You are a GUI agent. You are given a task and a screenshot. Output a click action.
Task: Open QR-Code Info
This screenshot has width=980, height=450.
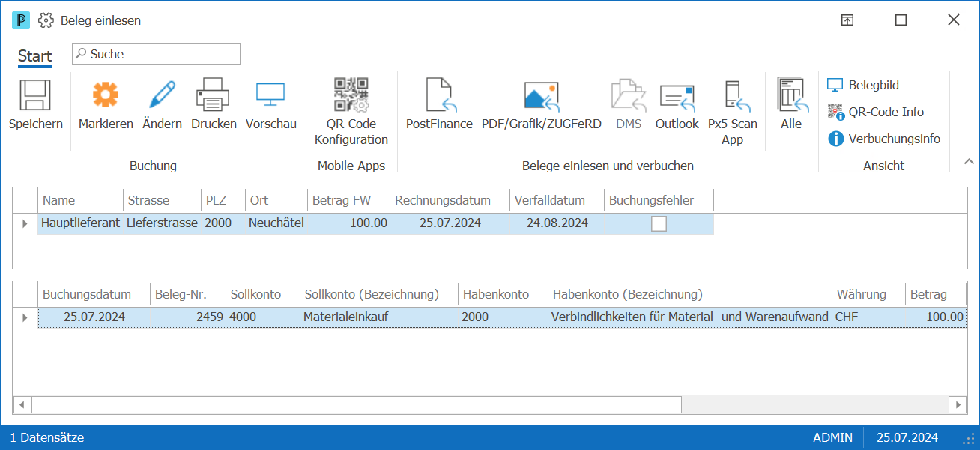point(876,112)
